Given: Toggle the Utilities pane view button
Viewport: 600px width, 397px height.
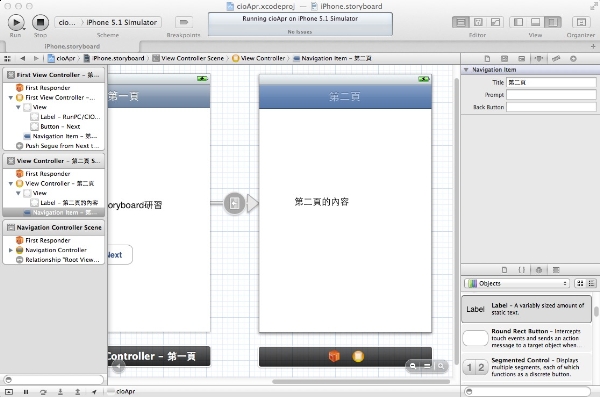Looking at the screenshot, I should 553,22.
